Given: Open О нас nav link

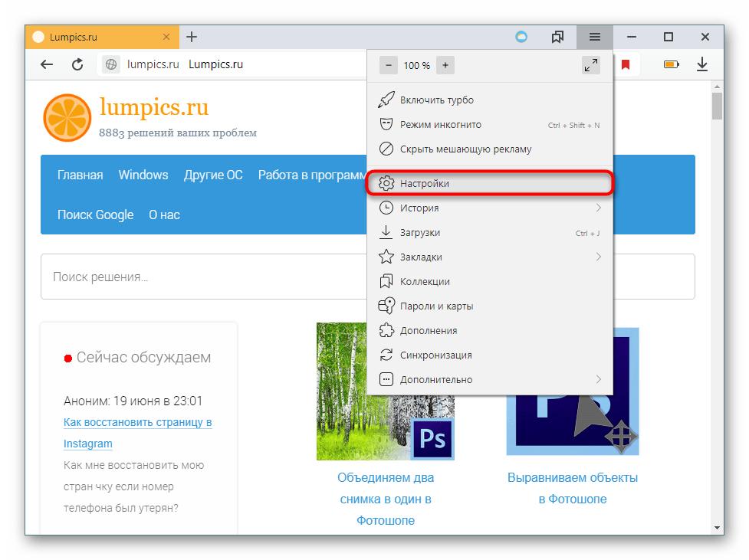Looking at the screenshot, I should tap(164, 215).
